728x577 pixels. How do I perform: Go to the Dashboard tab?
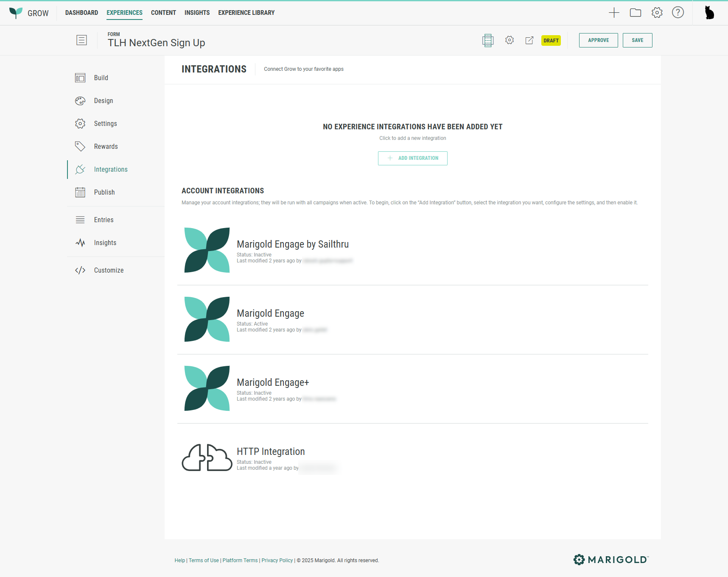[81, 13]
